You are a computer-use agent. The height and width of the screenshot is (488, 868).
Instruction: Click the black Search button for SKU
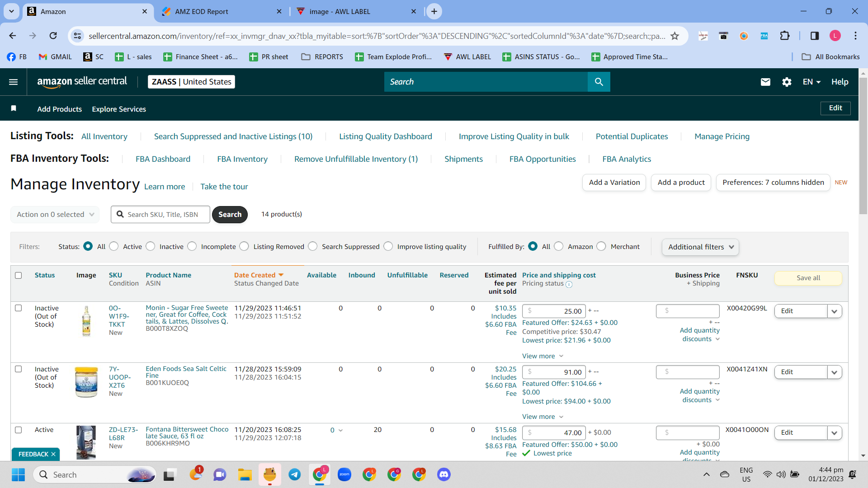point(230,214)
